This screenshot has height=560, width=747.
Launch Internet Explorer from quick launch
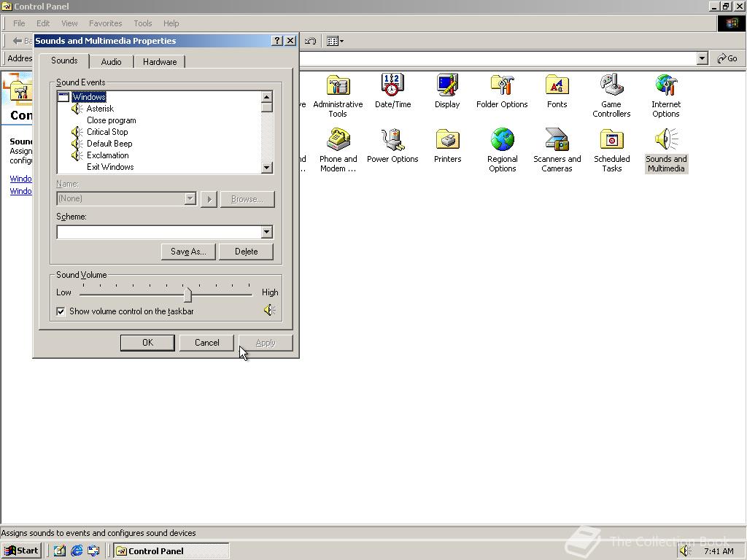tap(77, 551)
